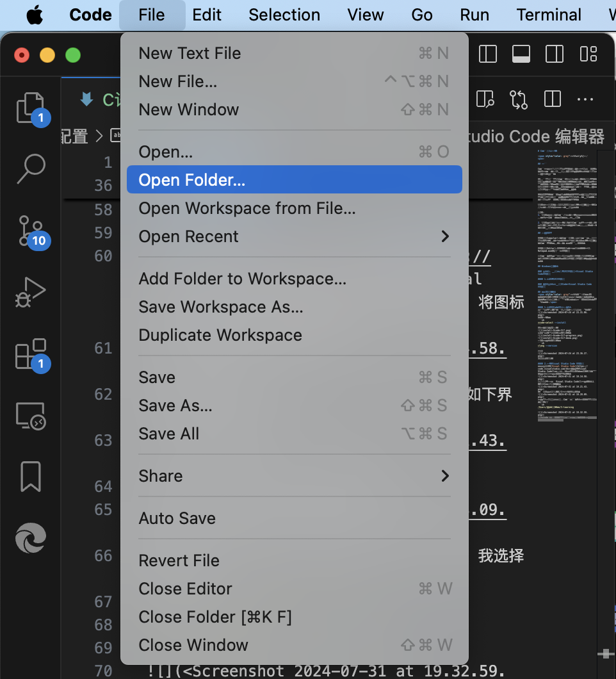This screenshot has width=616, height=679.
Task: Open the Run and Debug view
Action: (x=30, y=292)
